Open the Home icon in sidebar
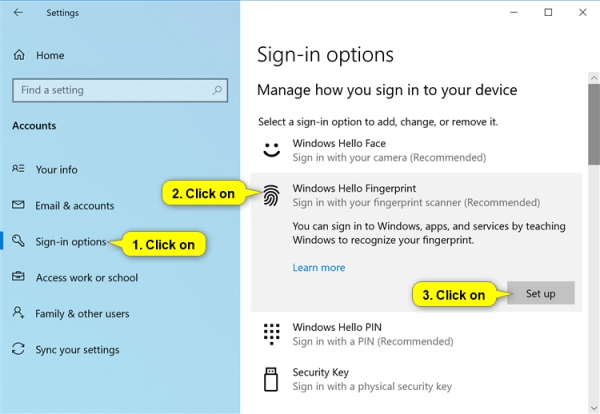The width and height of the screenshot is (600, 414). point(19,55)
